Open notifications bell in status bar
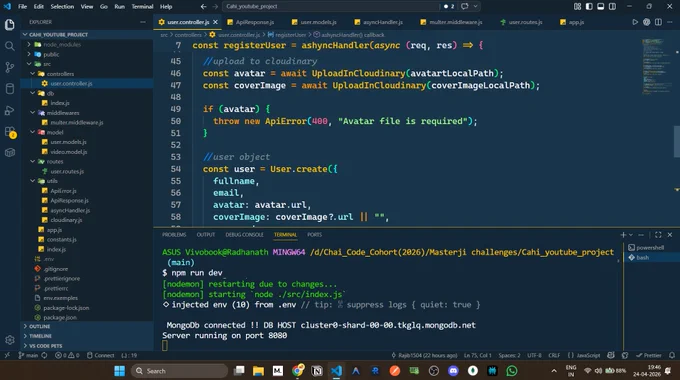680x380 pixels. (x=672, y=355)
